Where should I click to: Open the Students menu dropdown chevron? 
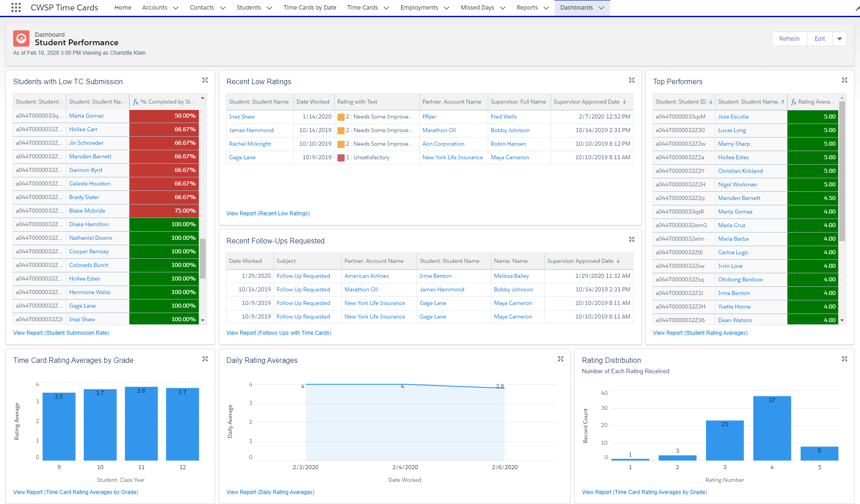pyautogui.click(x=269, y=8)
